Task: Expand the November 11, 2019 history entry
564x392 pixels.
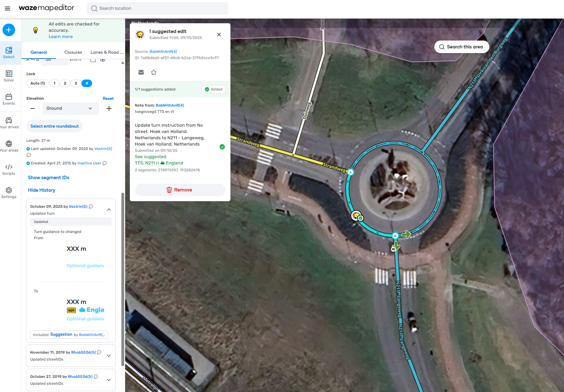Action: point(109,356)
